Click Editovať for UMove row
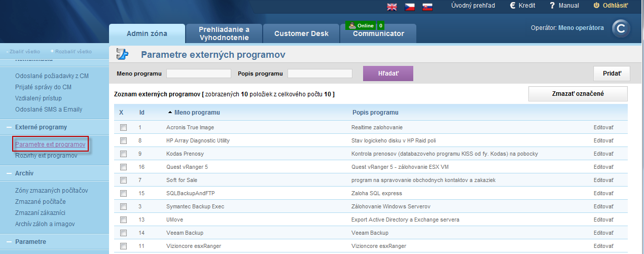 (x=603, y=220)
